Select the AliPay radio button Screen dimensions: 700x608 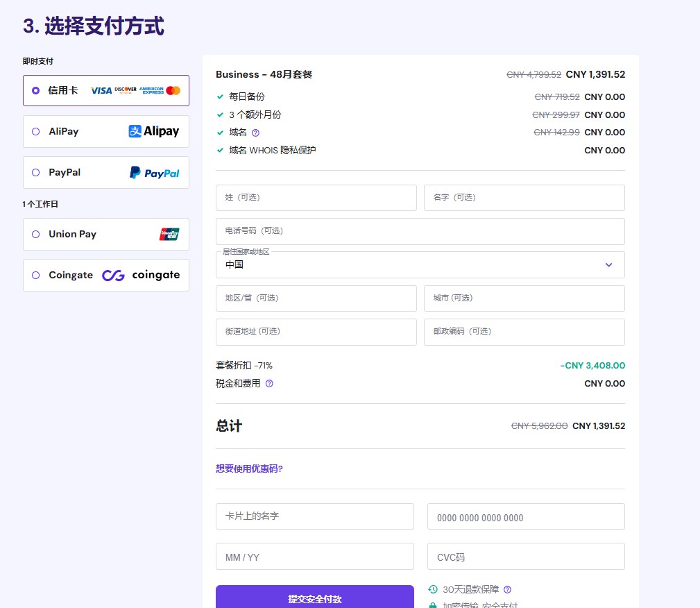coord(35,131)
